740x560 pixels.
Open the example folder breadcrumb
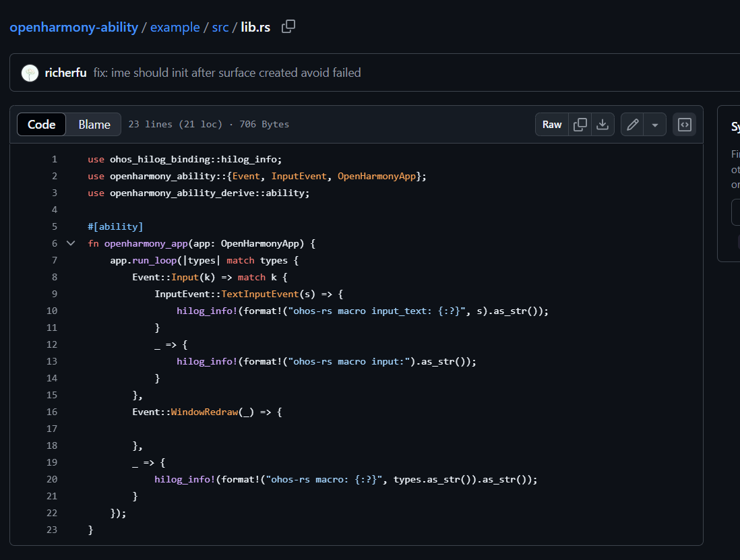(x=175, y=28)
